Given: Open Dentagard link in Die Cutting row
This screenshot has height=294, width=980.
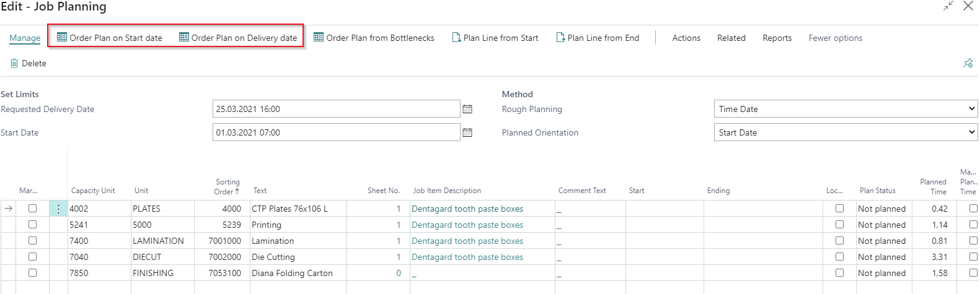Looking at the screenshot, I should tap(467, 257).
